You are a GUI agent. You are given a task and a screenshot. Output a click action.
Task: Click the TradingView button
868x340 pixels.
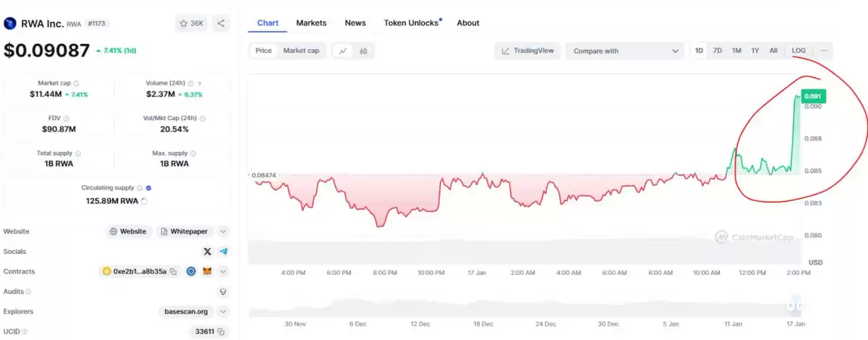click(x=528, y=51)
